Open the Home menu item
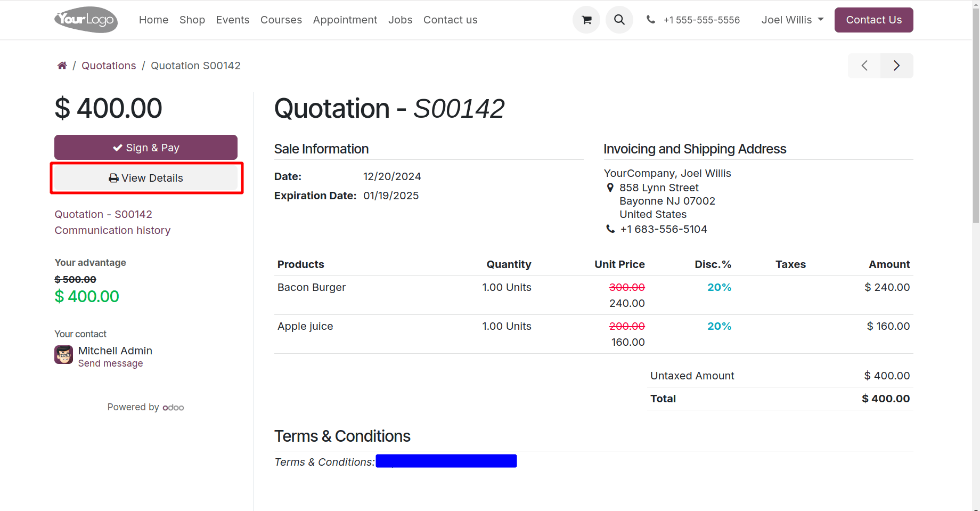This screenshot has width=980, height=511. [154, 20]
